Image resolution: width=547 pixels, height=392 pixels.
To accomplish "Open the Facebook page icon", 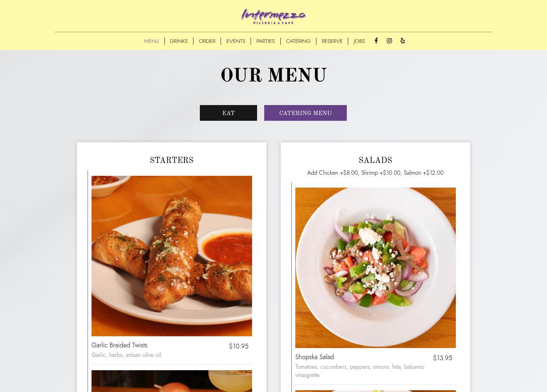I will [376, 41].
